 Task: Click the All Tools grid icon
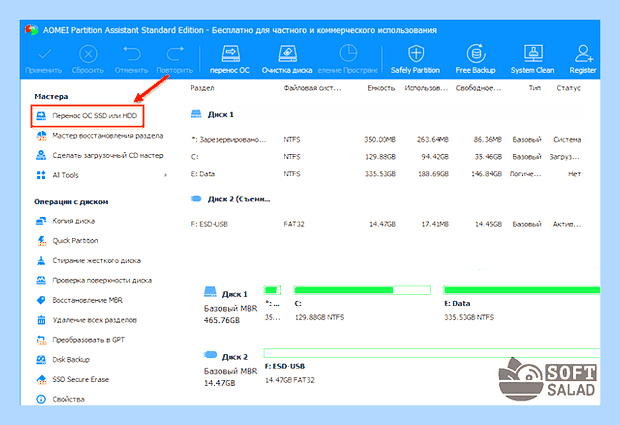click(41, 175)
